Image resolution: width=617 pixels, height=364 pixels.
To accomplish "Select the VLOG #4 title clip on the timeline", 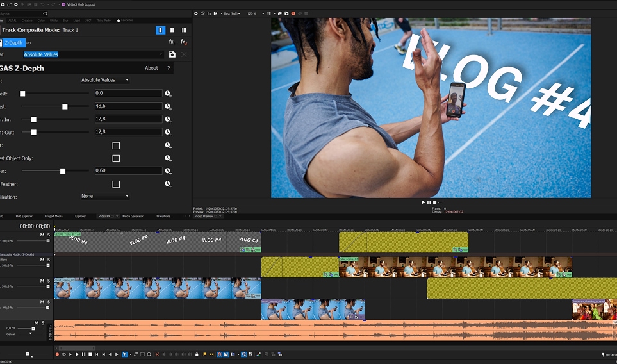I will point(158,242).
